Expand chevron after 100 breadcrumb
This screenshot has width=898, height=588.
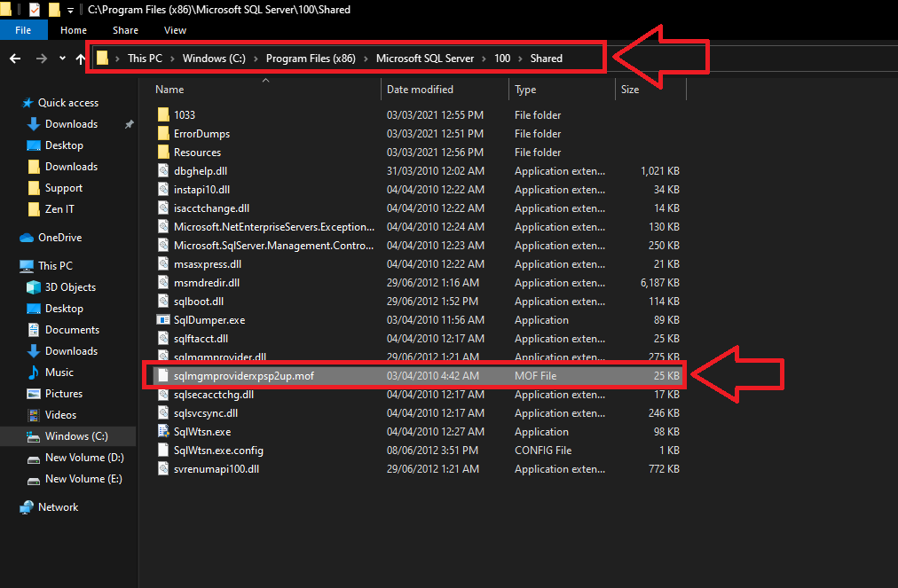(x=520, y=59)
